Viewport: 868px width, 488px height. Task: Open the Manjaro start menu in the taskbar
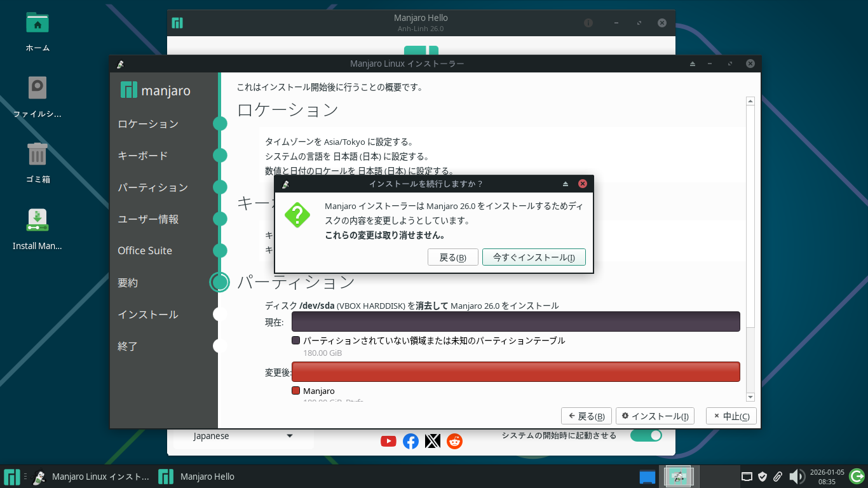(12, 477)
